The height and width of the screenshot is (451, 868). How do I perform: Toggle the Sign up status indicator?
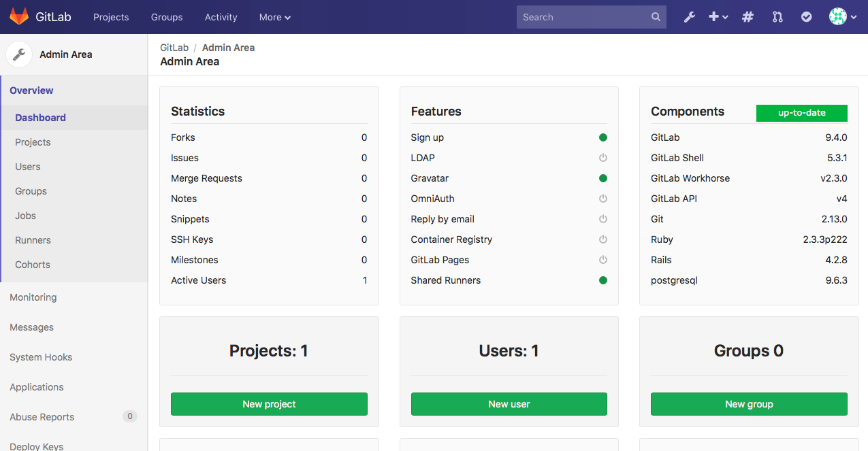click(602, 137)
